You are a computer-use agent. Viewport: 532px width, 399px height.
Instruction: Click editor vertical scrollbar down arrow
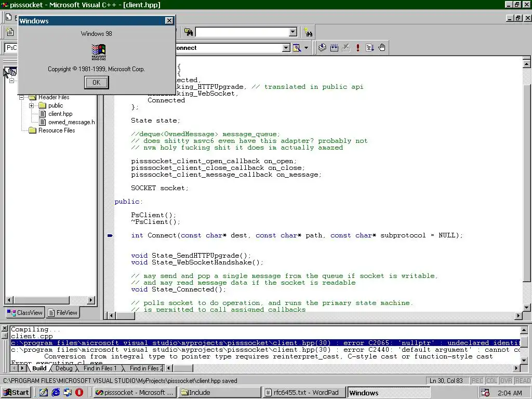527,308
